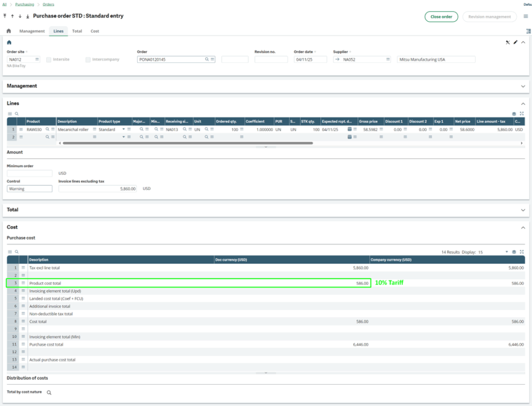Open the hamburger menu in the top-right corner
532x406 pixels.
tap(525, 16)
